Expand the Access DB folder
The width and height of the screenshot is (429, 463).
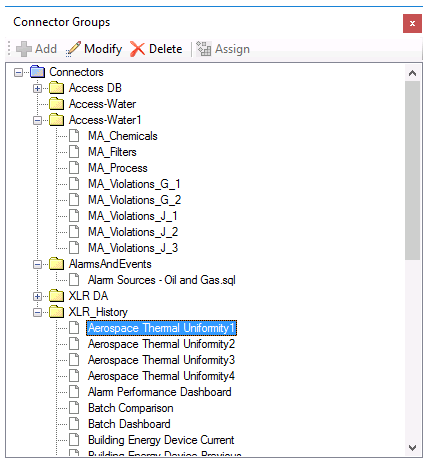(38, 88)
